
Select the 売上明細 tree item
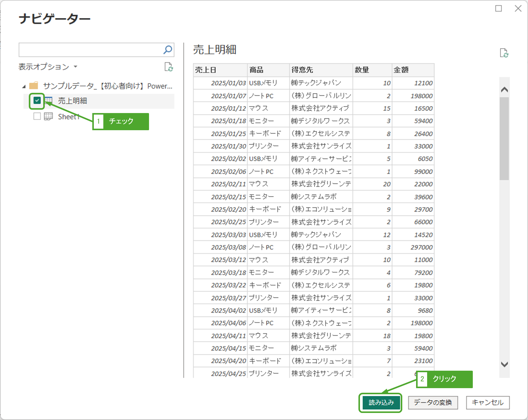[73, 101]
